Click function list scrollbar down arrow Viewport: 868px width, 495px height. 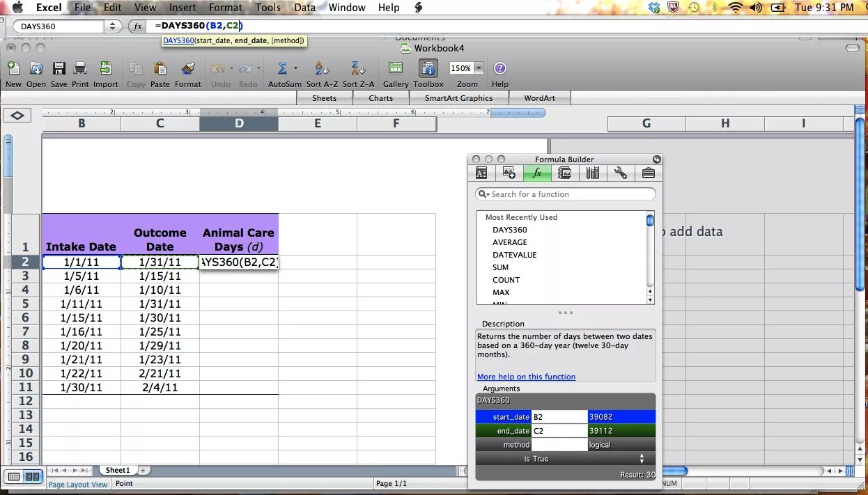click(x=651, y=300)
